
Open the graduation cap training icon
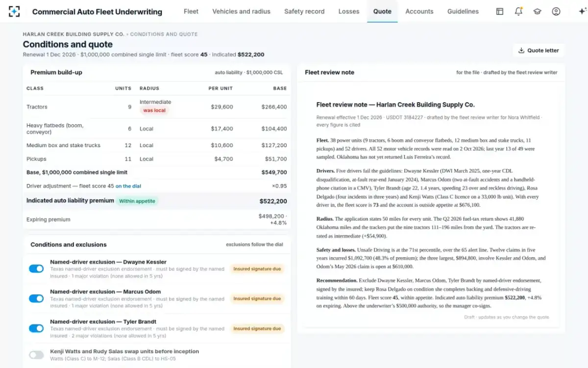click(x=537, y=11)
